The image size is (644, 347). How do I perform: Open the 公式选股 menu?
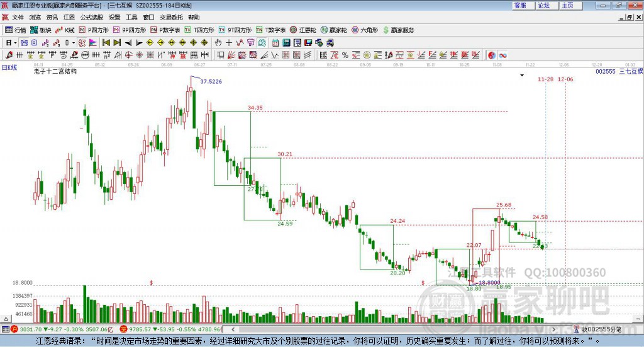(92, 17)
